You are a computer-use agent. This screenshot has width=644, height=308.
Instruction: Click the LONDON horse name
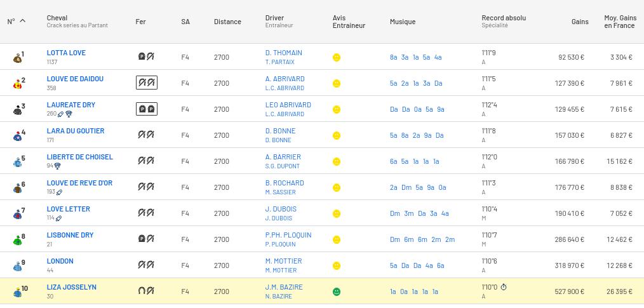[60, 261]
